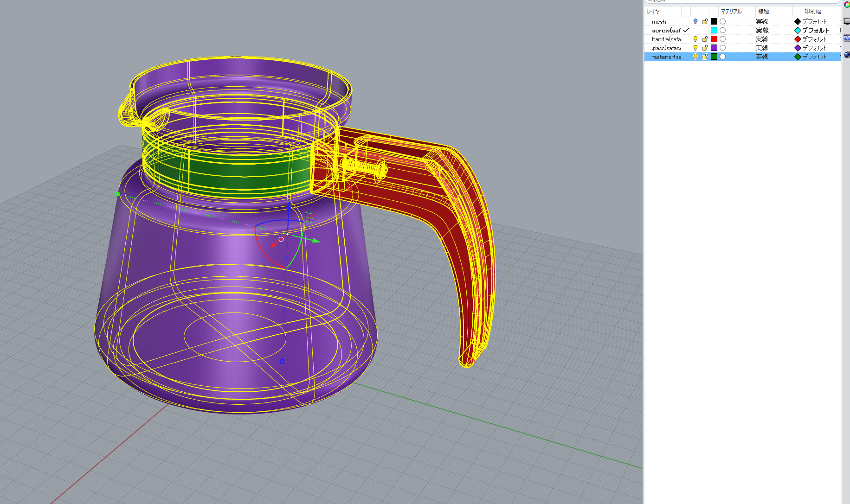This screenshot has width=850, height=504.
Task: Click current-layer checkmark on screw row
Action: [686, 30]
